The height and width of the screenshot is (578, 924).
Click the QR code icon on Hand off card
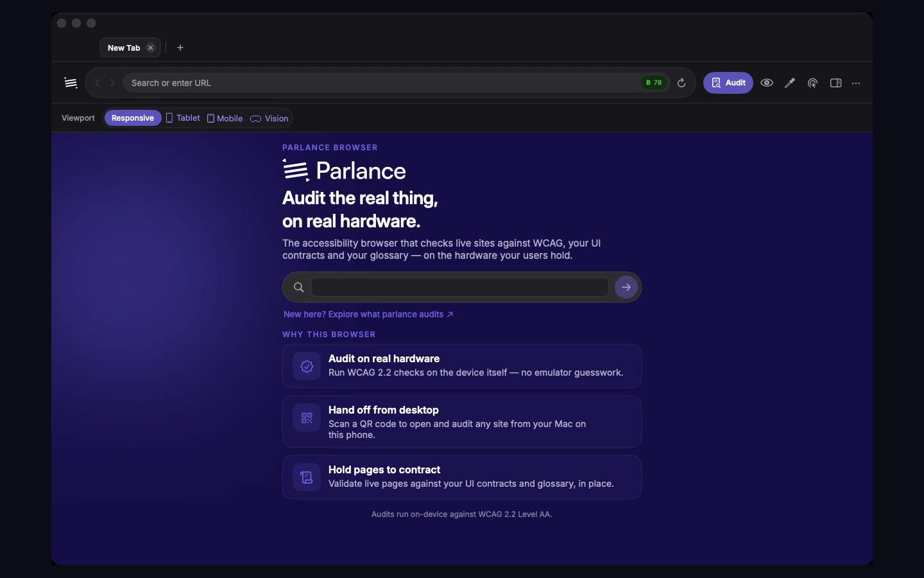click(x=307, y=417)
